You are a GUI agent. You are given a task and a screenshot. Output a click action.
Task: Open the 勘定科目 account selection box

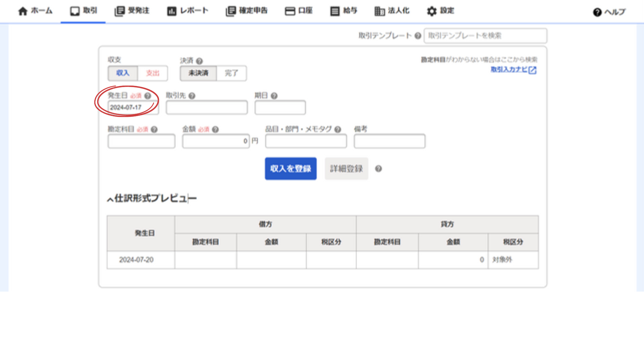coord(141,141)
